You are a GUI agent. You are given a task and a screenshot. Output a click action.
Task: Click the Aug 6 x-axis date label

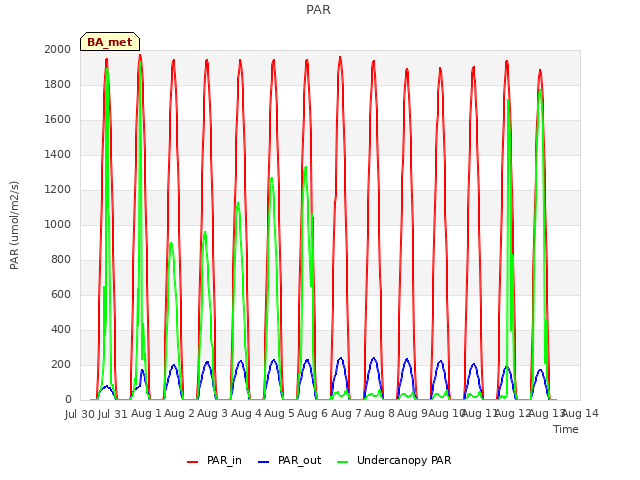(x=313, y=414)
